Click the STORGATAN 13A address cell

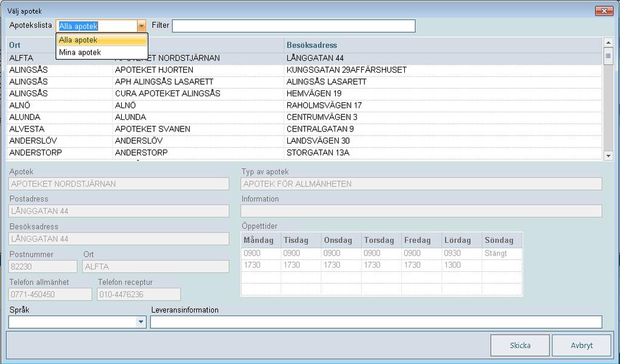coord(318,153)
